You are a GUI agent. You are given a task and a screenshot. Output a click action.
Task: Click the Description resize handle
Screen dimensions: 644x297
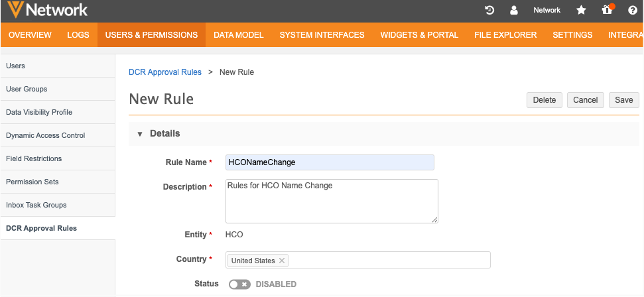[434, 220]
